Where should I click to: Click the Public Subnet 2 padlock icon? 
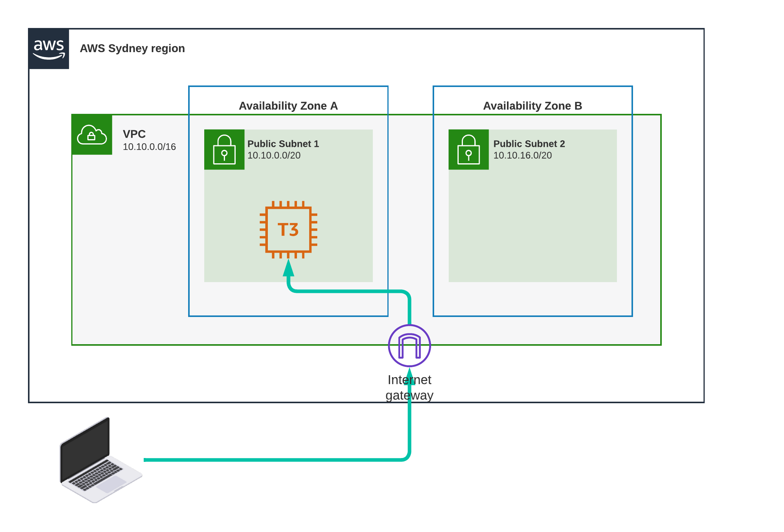[468, 149]
